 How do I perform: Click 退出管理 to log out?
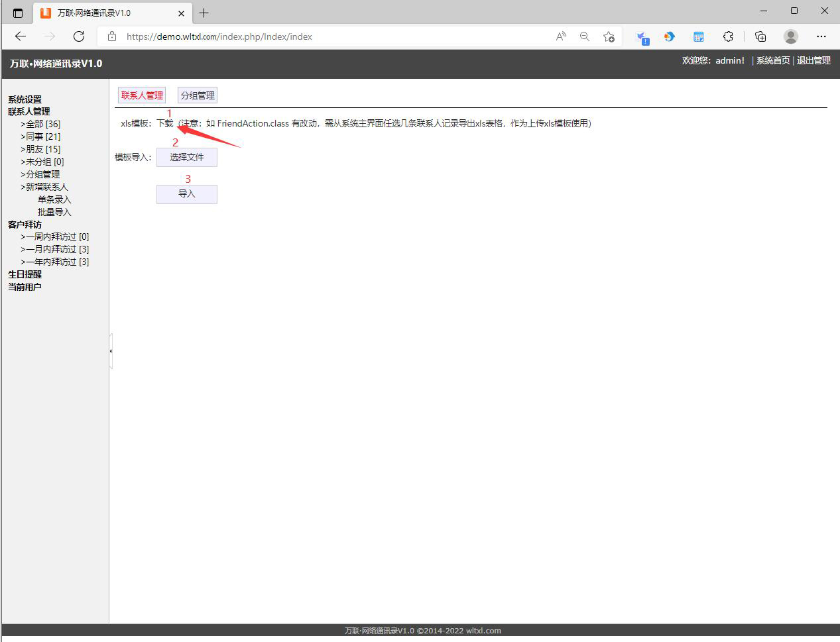[813, 60]
